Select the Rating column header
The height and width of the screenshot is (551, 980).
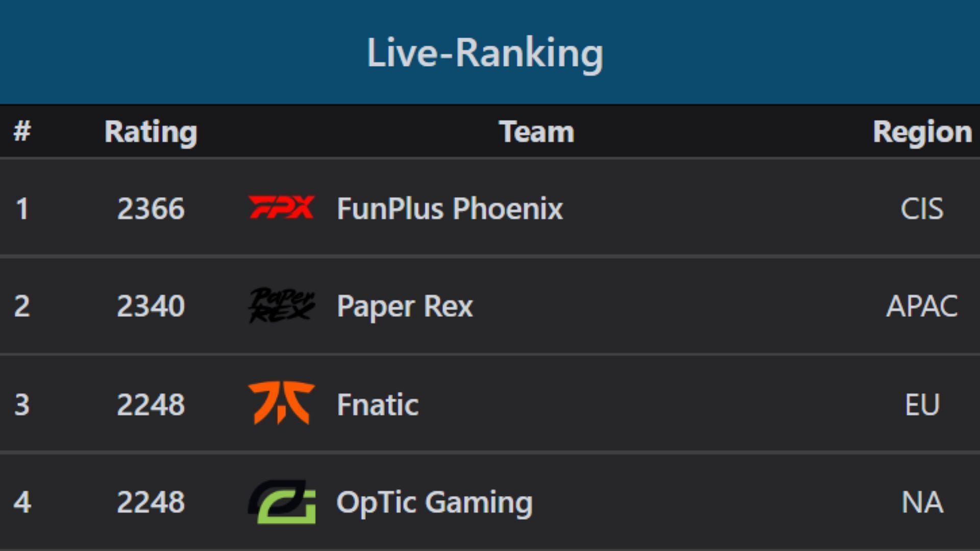[x=150, y=130]
